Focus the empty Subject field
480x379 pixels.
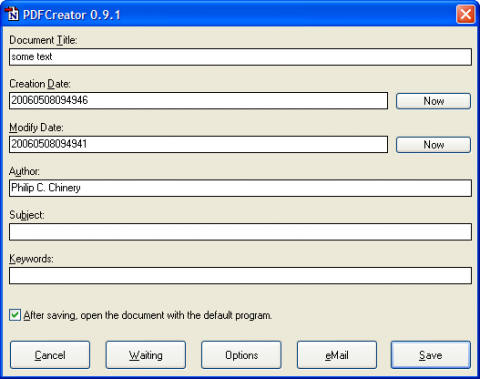(240, 232)
